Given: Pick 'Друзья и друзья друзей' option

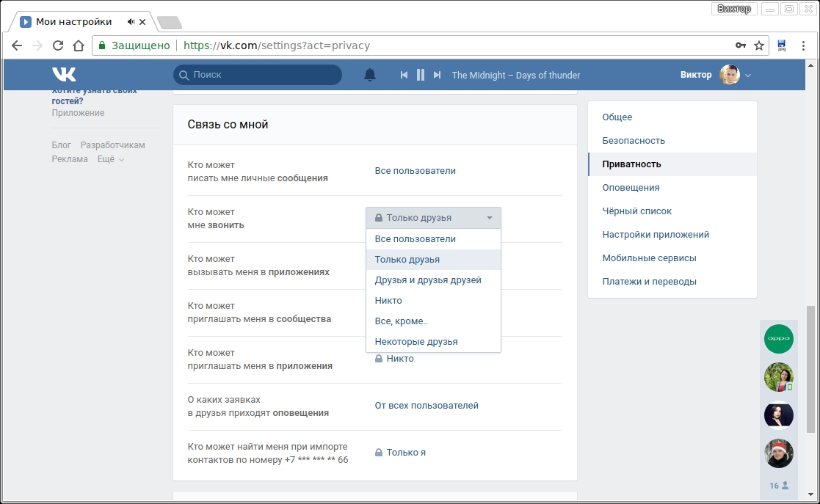Looking at the screenshot, I should pos(428,280).
